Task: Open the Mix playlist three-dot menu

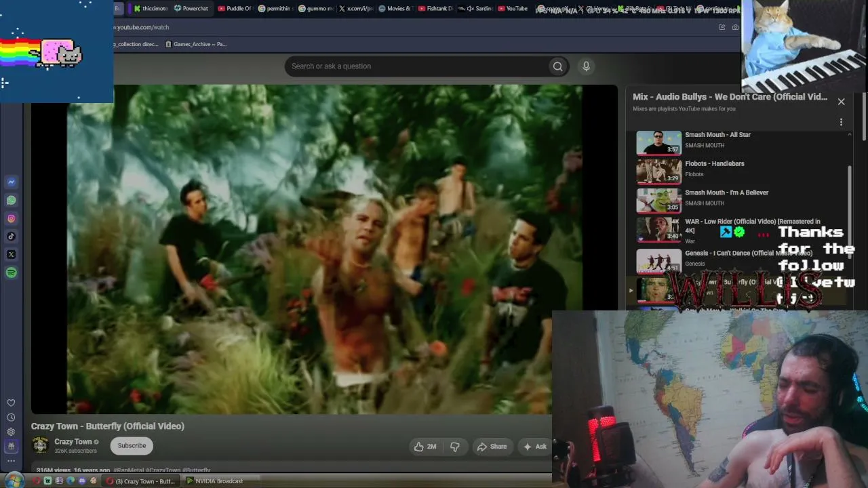Action: (x=841, y=122)
